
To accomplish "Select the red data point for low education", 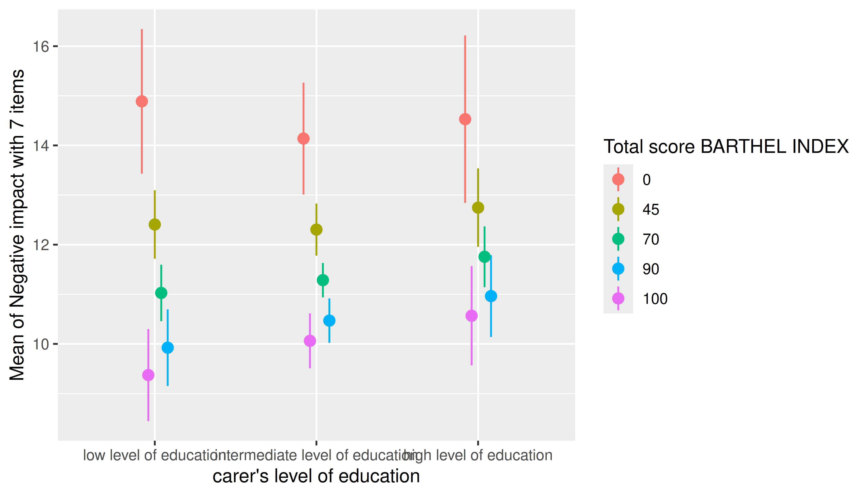I will (142, 101).
